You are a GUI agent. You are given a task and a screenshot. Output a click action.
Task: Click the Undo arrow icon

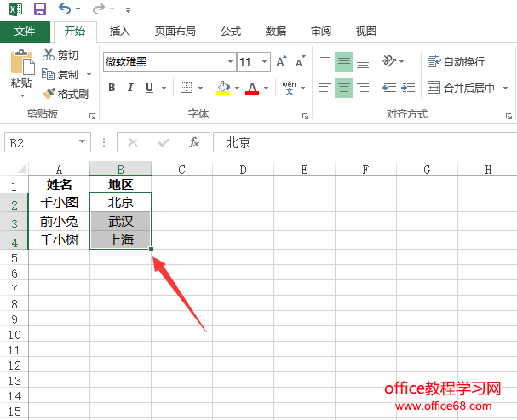coord(64,9)
